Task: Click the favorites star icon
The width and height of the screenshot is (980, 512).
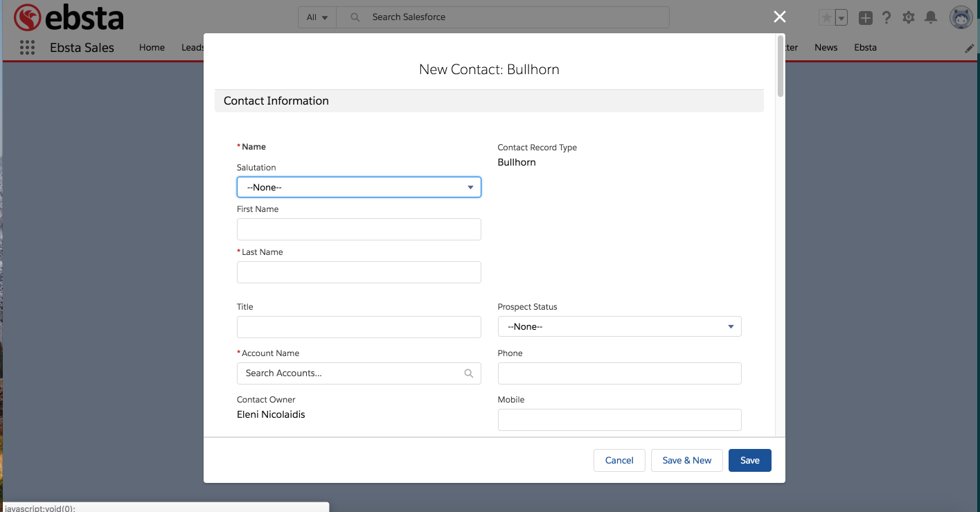Action: 826,18
